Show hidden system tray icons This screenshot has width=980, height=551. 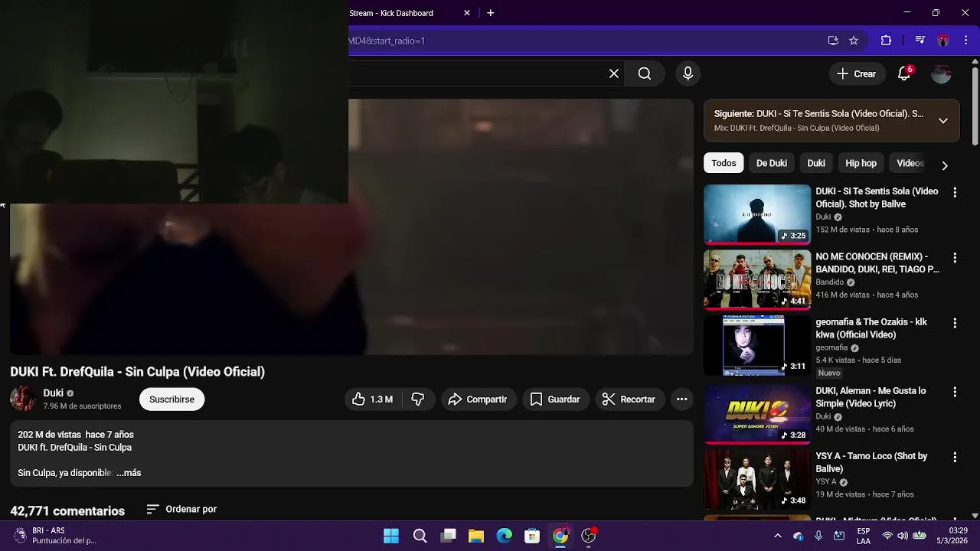click(x=778, y=536)
